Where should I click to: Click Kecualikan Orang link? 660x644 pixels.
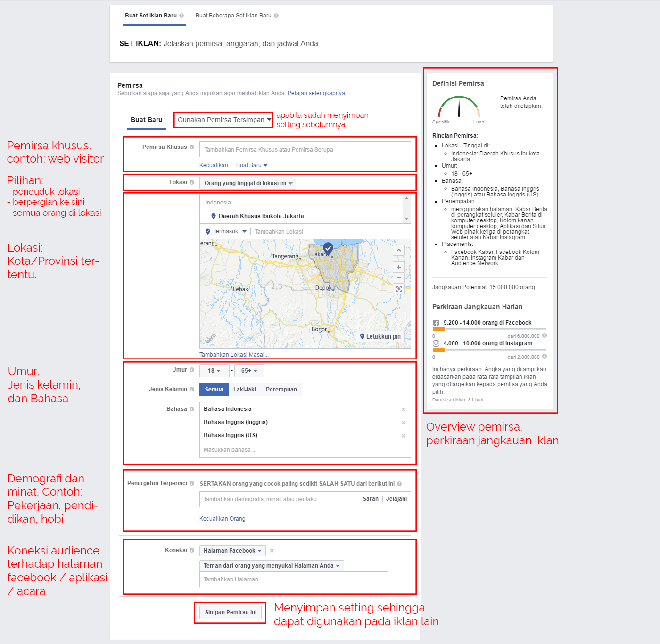(x=223, y=519)
